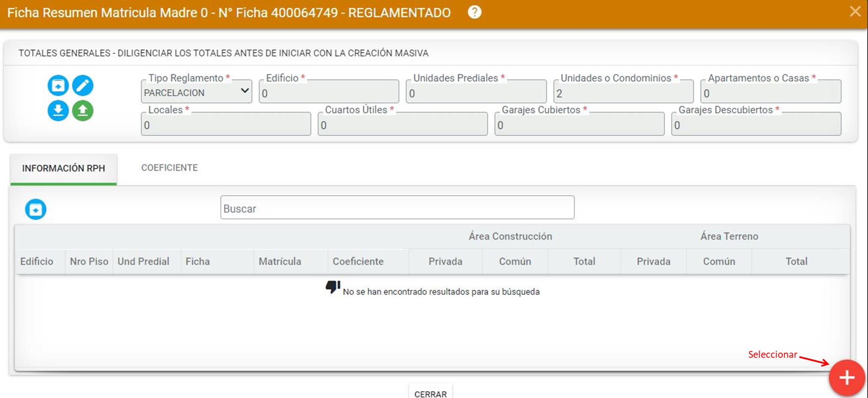Click the Área Terreno group header
Image resolution: width=868 pixels, height=398 pixels.
point(729,237)
